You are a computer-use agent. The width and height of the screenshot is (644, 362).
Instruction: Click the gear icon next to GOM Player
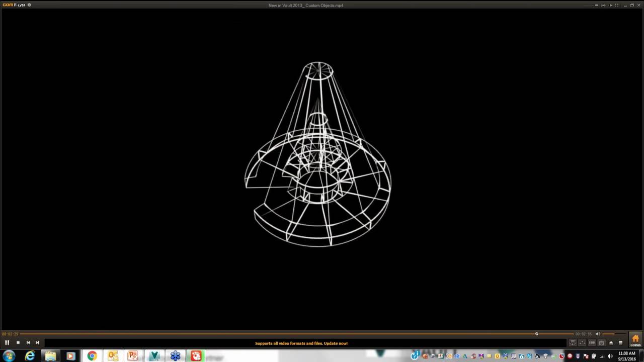pyautogui.click(x=29, y=5)
